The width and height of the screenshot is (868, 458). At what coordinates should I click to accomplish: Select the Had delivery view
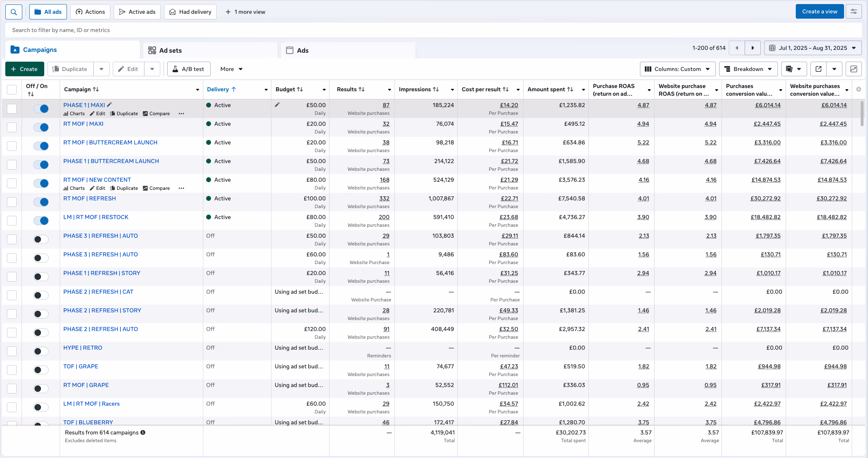coord(190,12)
